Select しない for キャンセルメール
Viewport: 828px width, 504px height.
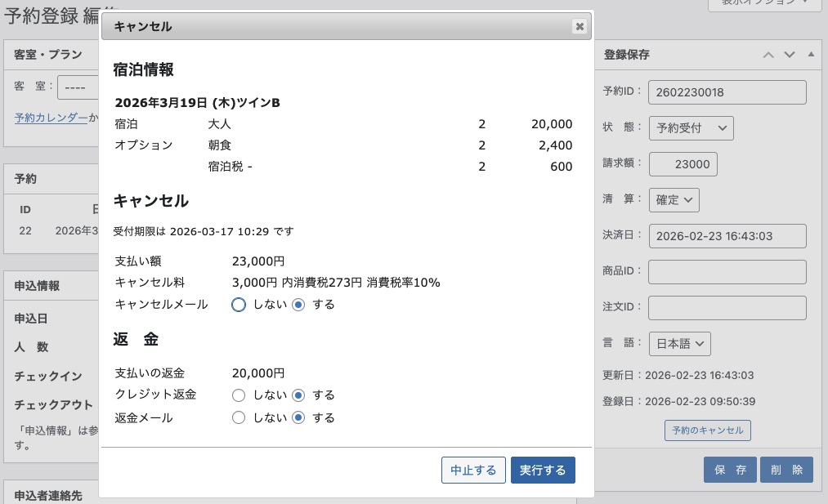[239, 305]
